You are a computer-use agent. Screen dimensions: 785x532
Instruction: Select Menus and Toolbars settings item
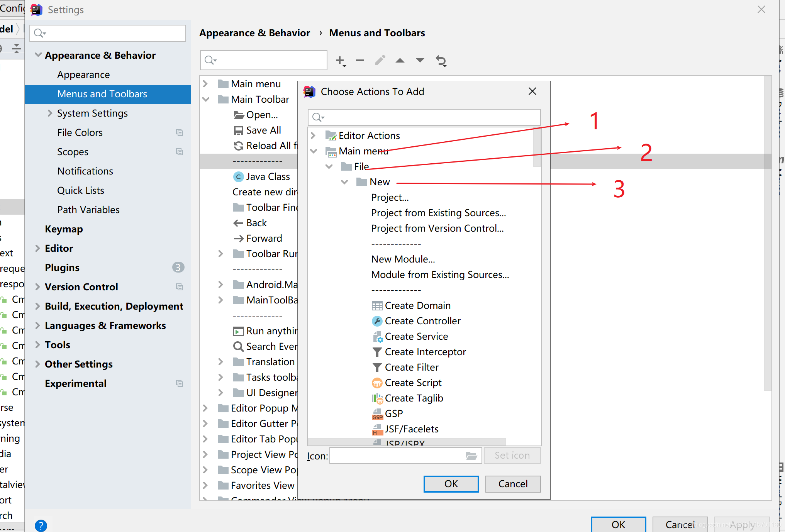[x=102, y=93]
